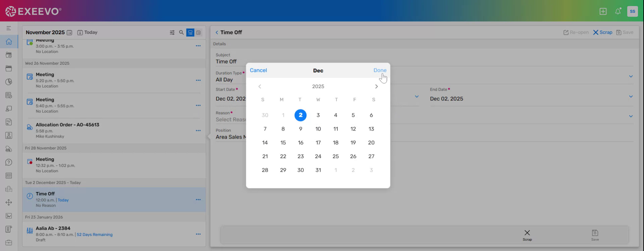Expand Duration Type dropdown
The width and height of the screenshot is (644, 251).
tap(631, 77)
